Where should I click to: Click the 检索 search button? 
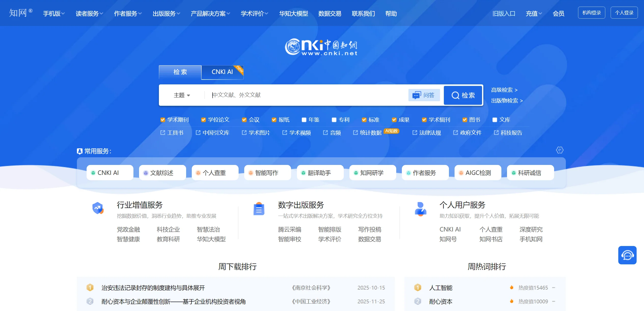463,95
